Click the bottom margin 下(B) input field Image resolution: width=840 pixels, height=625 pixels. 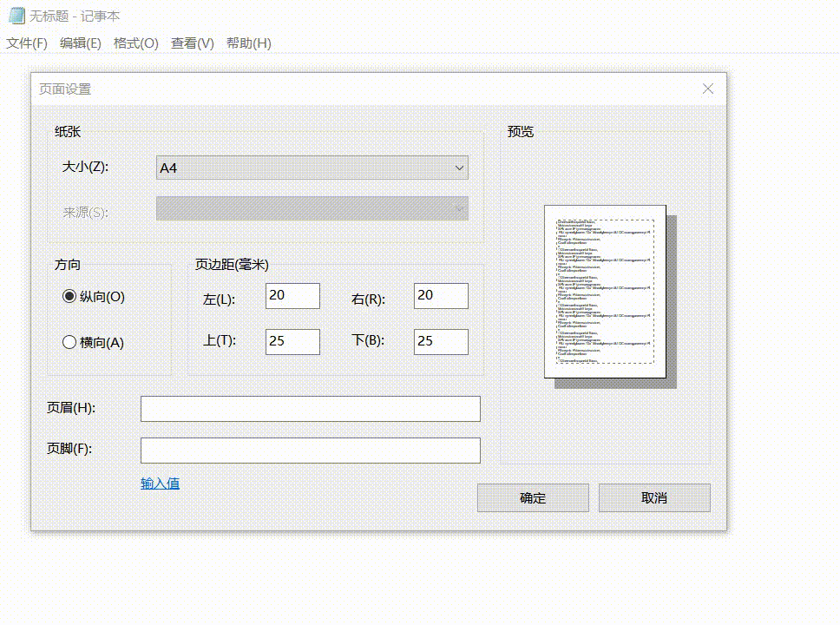(441, 341)
